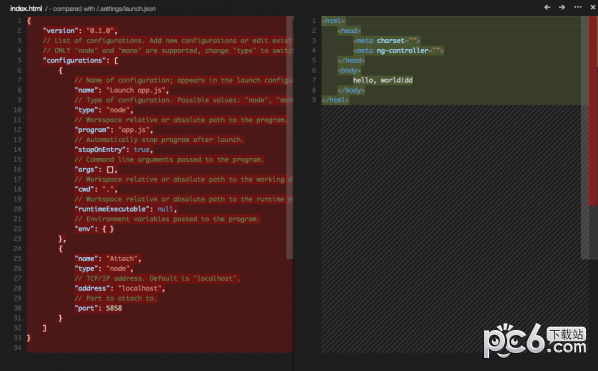Image resolution: width=598 pixels, height=371 pixels.
Task: Click the "configurations": [ line
Action: pyautogui.click(x=80, y=60)
